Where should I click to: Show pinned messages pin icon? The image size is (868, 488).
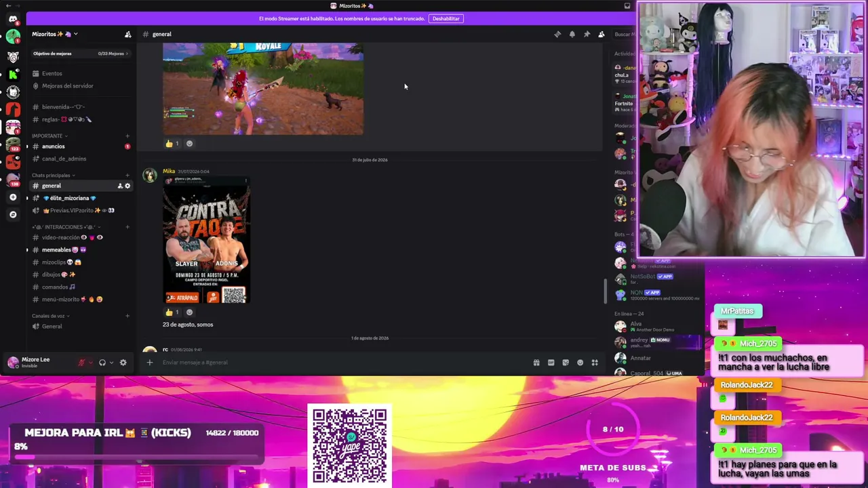point(587,34)
